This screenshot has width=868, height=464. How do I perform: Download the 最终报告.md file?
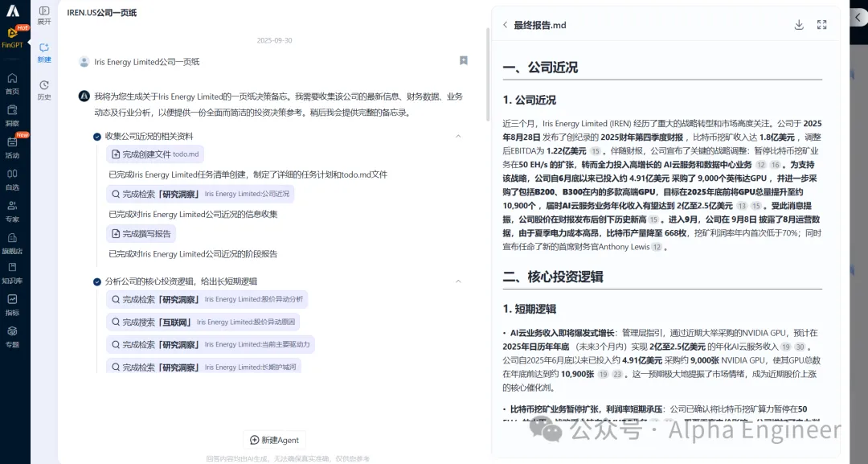coord(799,25)
